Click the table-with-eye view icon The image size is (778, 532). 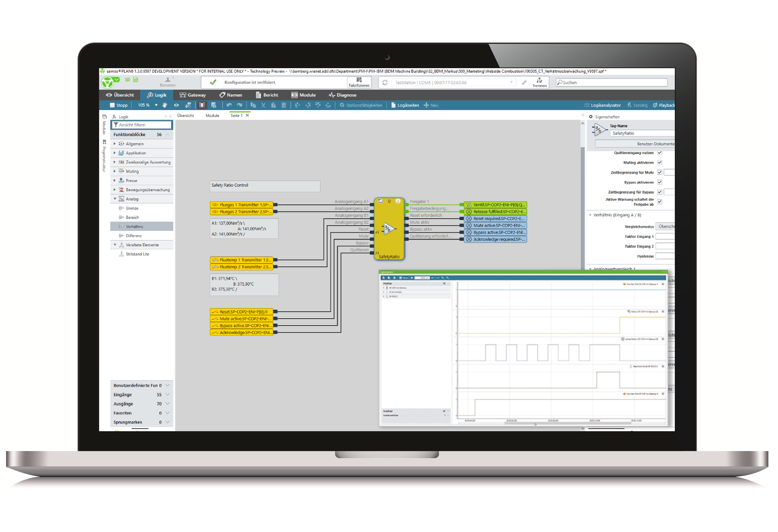pos(214,105)
